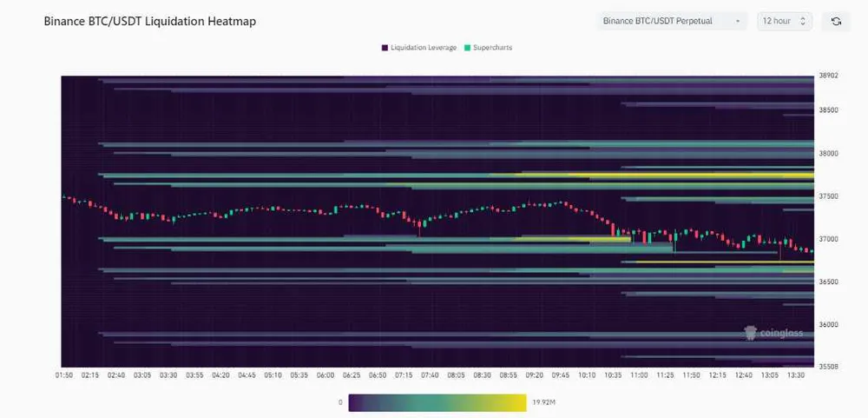This screenshot has width=868, height=418.
Task: Click the 07:15 time axis label
Action: pos(404,375)
